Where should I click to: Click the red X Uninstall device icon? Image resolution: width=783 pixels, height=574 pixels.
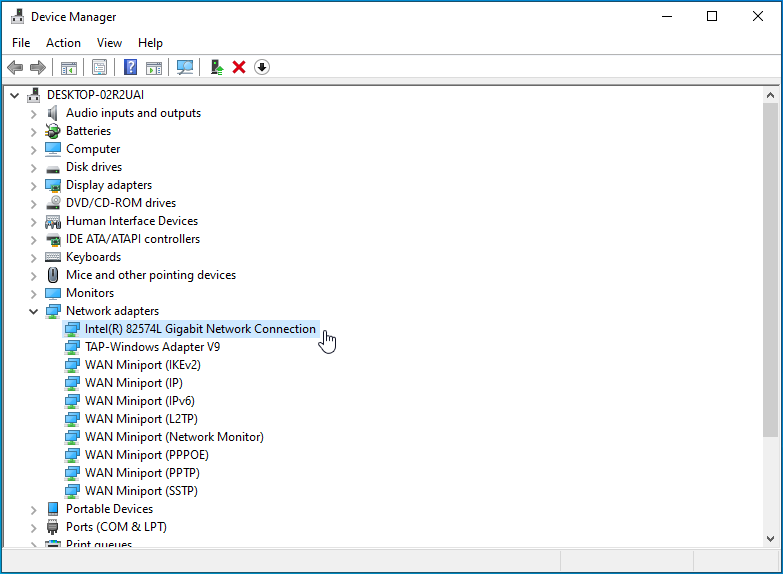(x=239, y=67)
